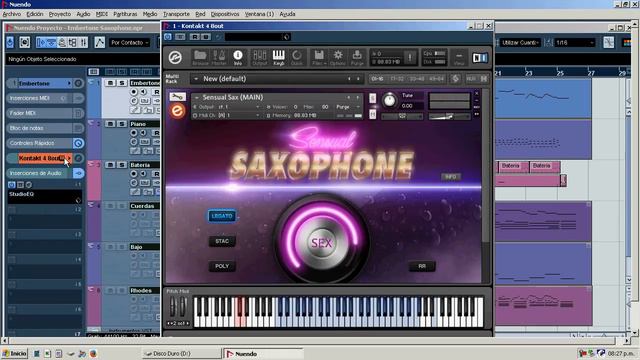This screenshot has width=640, height=360.
Task: Click the snap crossing toggle icon in Nuendo toolbar
Action: point(609,42)
